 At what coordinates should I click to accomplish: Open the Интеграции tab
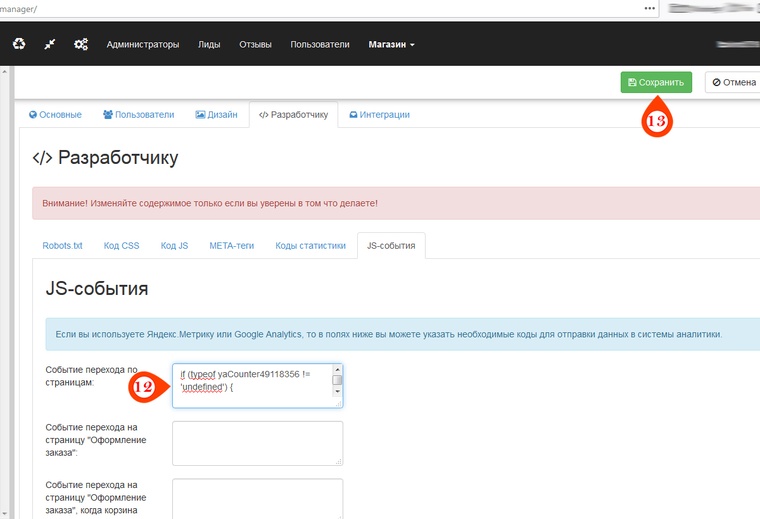coord(379,115)
